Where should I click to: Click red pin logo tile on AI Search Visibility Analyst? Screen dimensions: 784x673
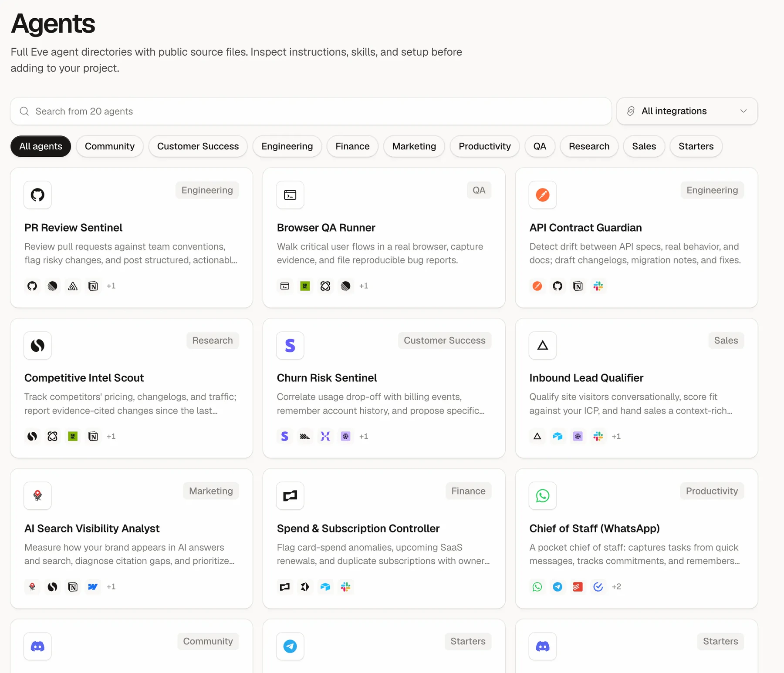point(37,495)
